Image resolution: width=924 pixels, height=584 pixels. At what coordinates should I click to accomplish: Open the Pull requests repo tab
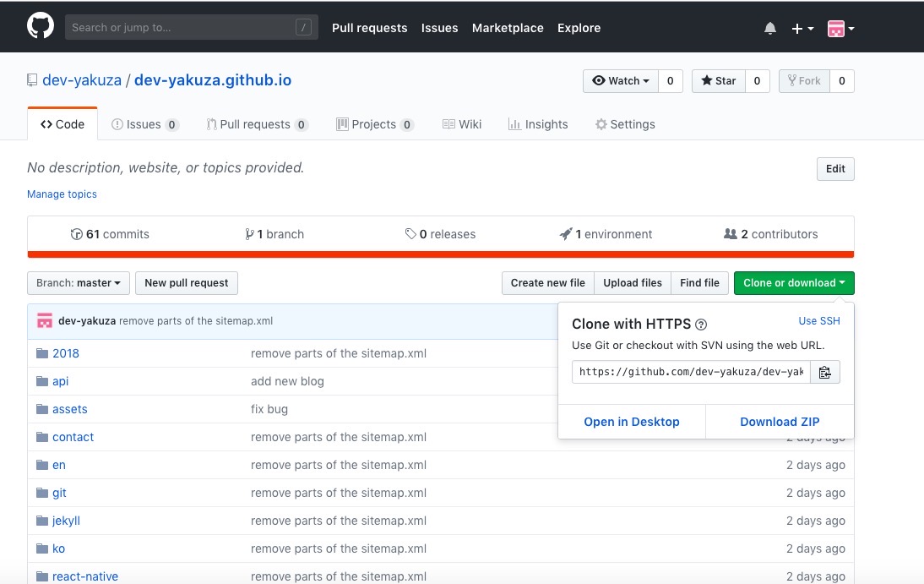(257, 124)
